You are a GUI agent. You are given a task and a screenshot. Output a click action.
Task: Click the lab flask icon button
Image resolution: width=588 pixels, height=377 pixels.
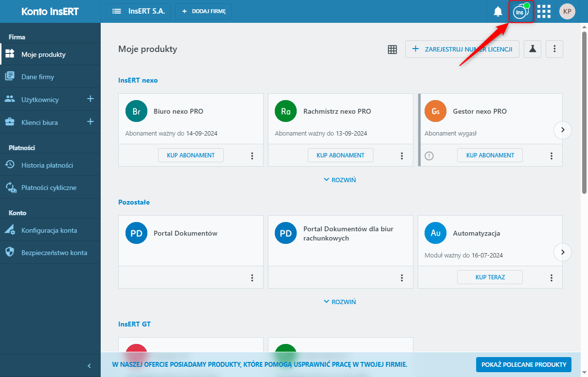tap(533, 49)
